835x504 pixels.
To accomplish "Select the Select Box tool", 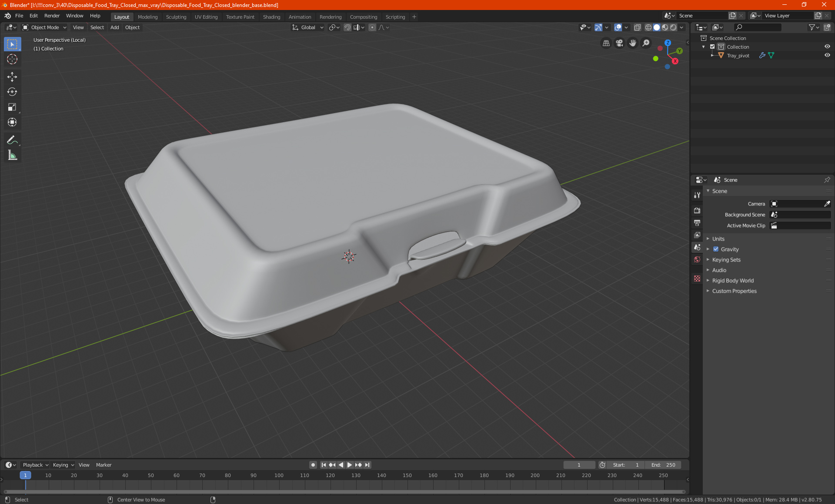I will tap(12, 44).
